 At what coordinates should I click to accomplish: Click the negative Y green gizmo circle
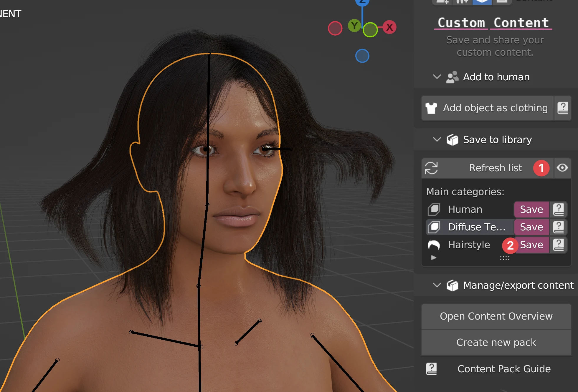tap(370, 30)
